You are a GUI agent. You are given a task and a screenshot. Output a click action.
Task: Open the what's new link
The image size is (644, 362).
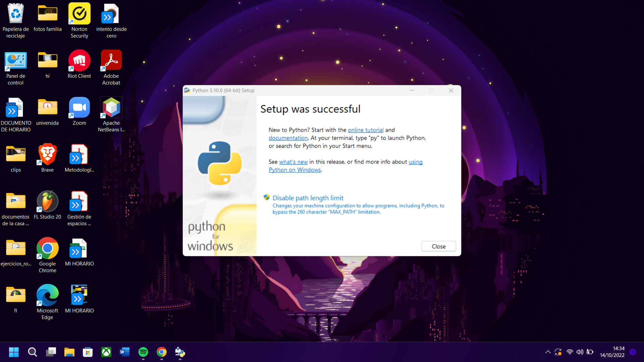point(293,162)
